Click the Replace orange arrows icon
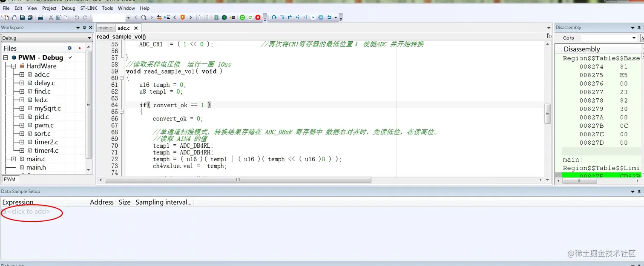The image size is (644, 266). [159, 17]
